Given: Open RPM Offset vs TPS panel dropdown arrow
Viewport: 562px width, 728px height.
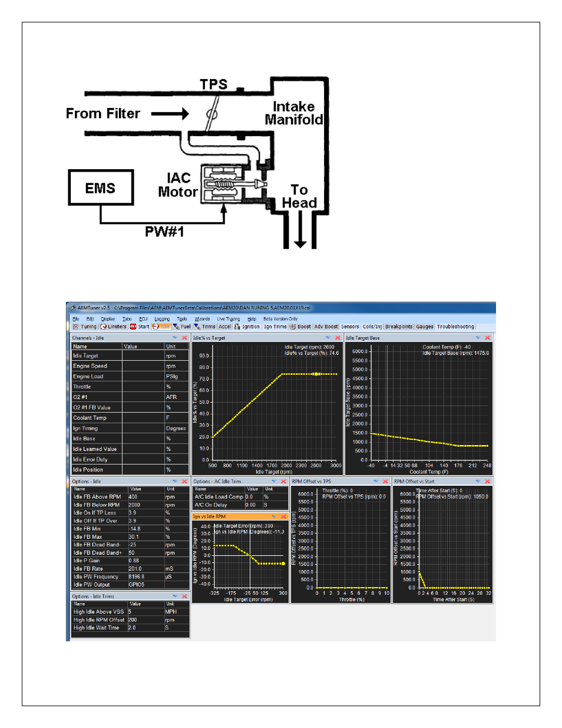Looking at the screenshot, I should [376, 481].
